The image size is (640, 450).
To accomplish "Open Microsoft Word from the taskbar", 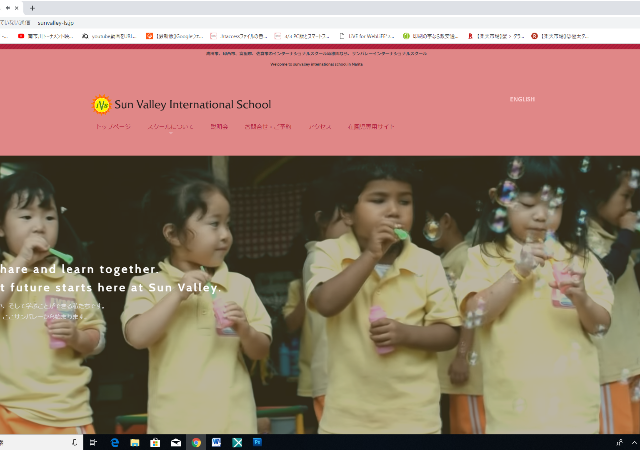I will pos(216,442).
